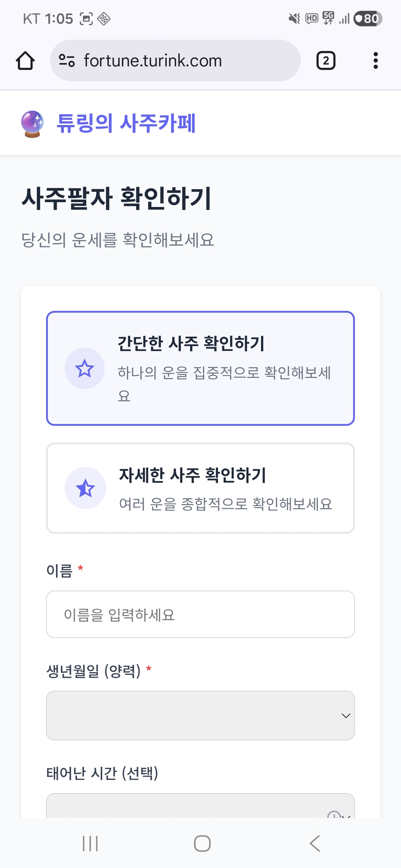The image size is (401, 868).
Task: Click the chevron arrow in birthdate field
Action: click(346, 716)
